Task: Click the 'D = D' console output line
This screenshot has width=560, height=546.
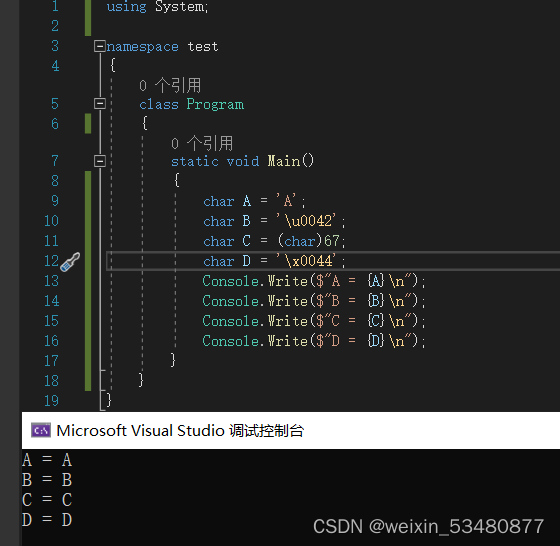Action: 47,520
